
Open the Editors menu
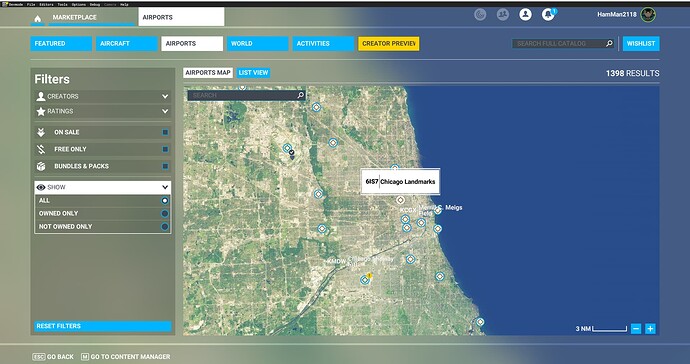click(x=46, y=4)
